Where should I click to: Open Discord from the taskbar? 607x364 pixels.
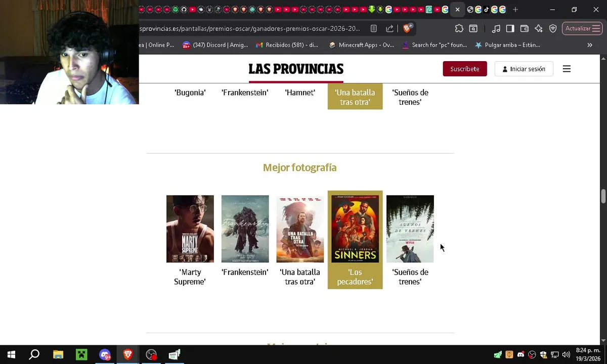[x=105, y=355]
